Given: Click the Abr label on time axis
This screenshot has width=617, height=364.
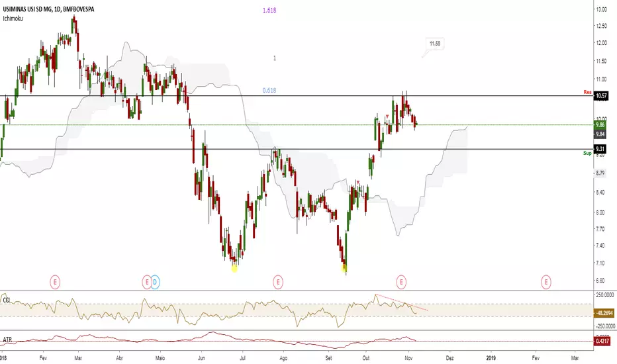Looking at the screenshot, I should [x=120, y=358].
